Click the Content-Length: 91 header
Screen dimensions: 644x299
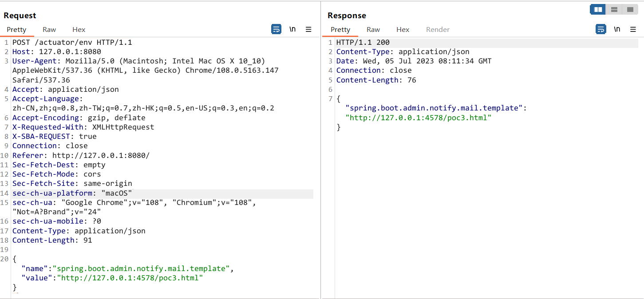pos(52,240)
